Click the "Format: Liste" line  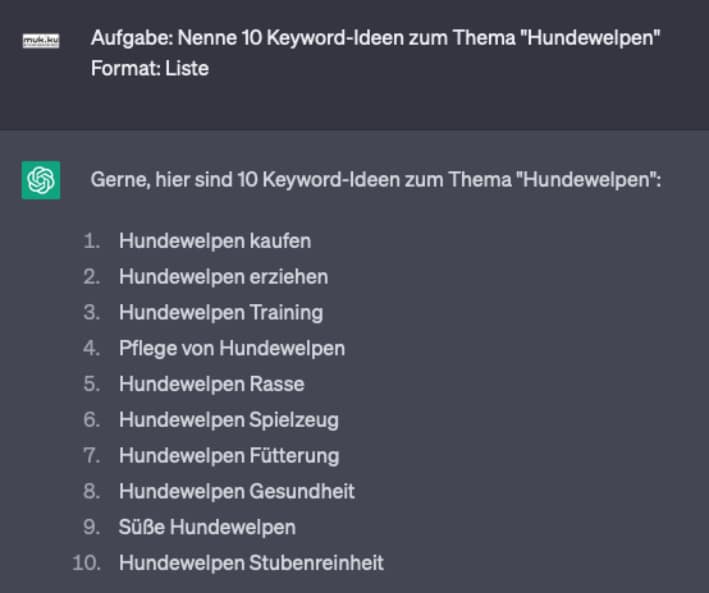point(149,69)
